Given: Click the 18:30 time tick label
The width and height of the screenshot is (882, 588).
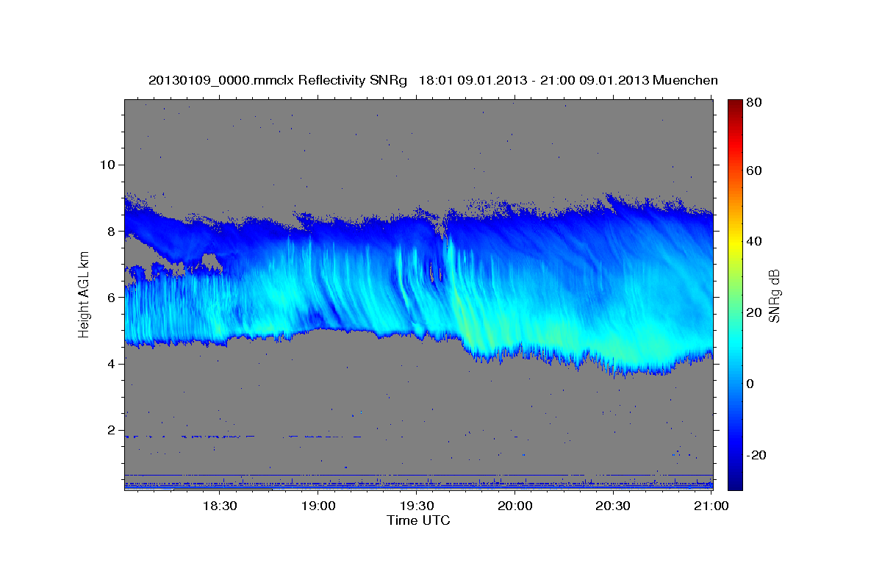Looking at the screenshot, I should 219,506.
